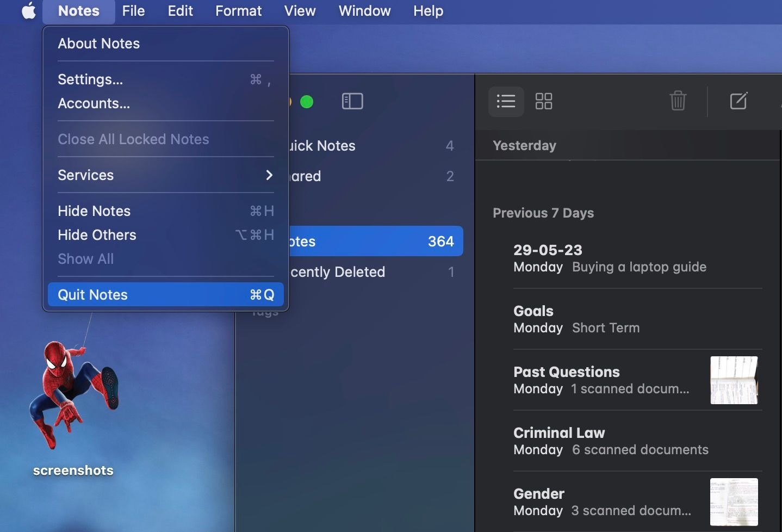Open the Window menu
The width and height of the screenshot is (782, 532).
coord(364,11)
